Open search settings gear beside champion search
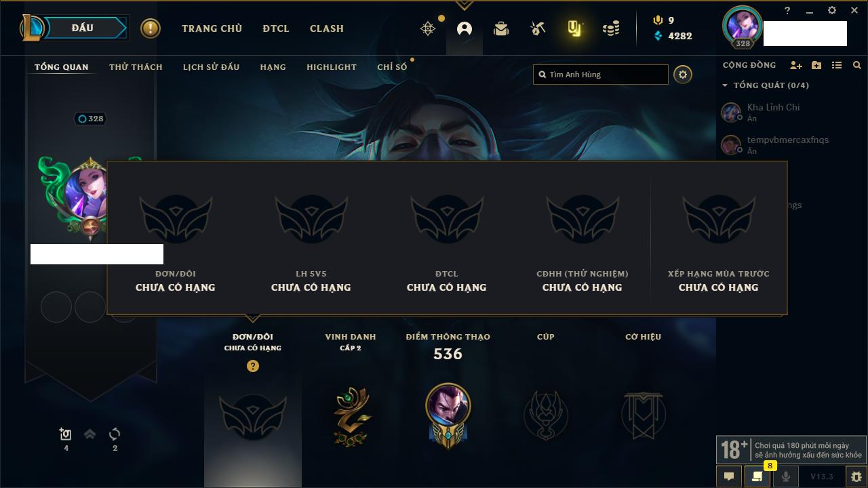868x488 pixels. click(x=683, y=75)
